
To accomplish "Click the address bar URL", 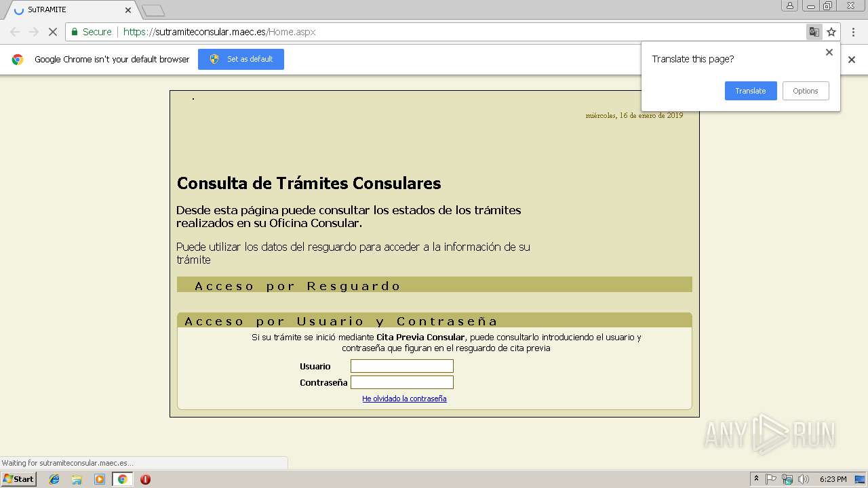I will [219, 32].
